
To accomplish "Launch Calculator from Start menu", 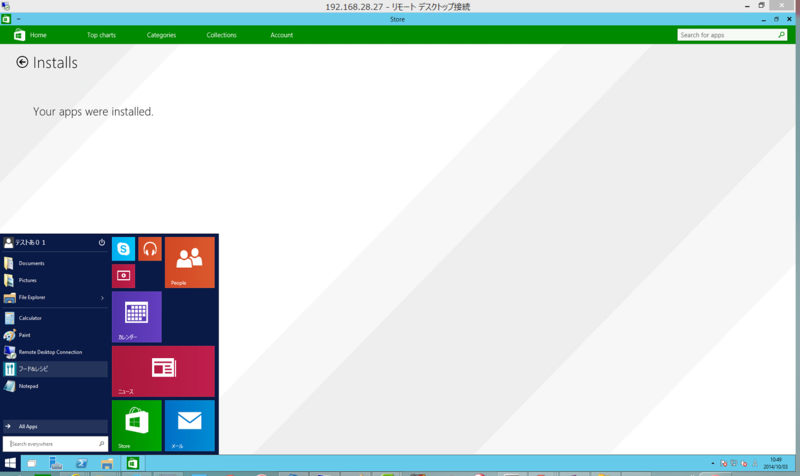I will [x=55, y=318].
